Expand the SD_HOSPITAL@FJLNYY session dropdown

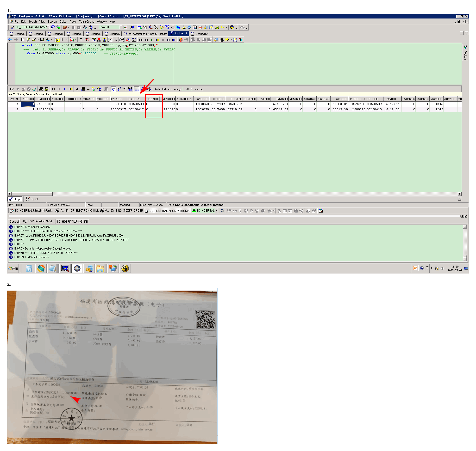[48, 27]
